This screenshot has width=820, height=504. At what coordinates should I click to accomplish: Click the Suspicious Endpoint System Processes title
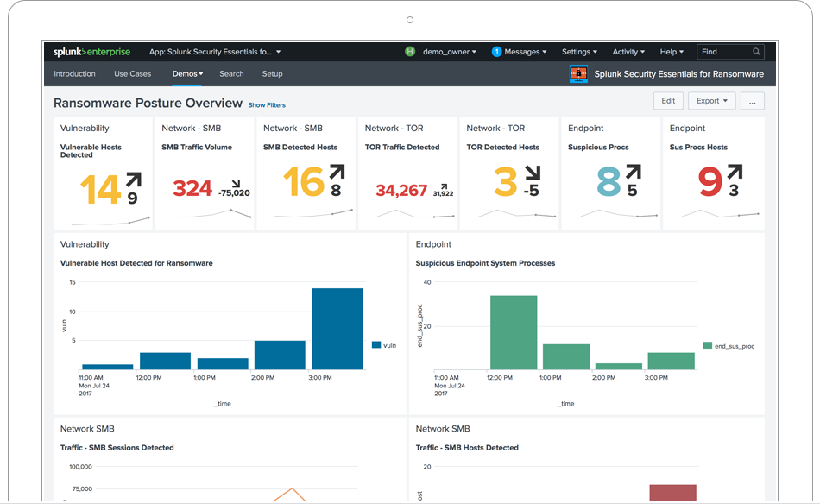[x=485, y=263]
